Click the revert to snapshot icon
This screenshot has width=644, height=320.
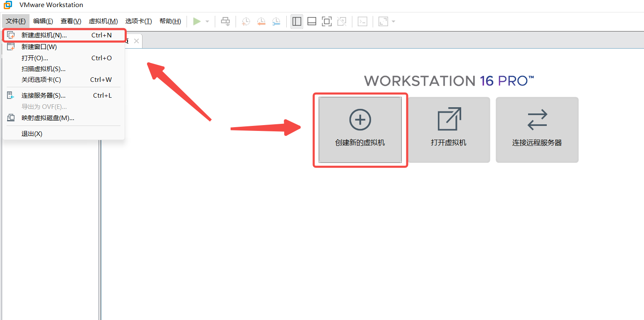[x=261, y=21]
